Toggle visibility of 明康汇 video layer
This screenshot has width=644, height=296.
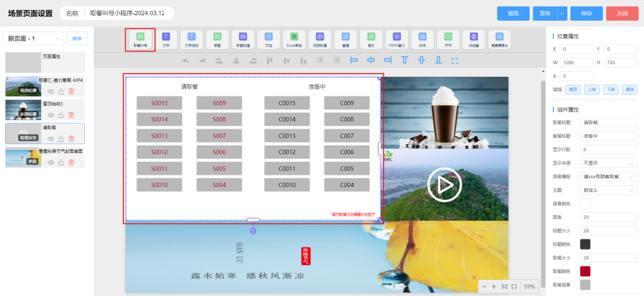(x=51, y=92)
